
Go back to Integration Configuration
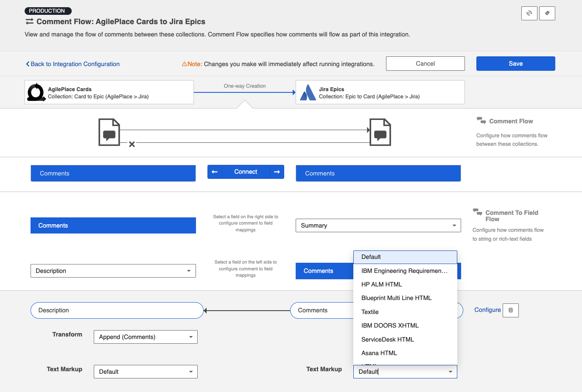pos(73,64)
